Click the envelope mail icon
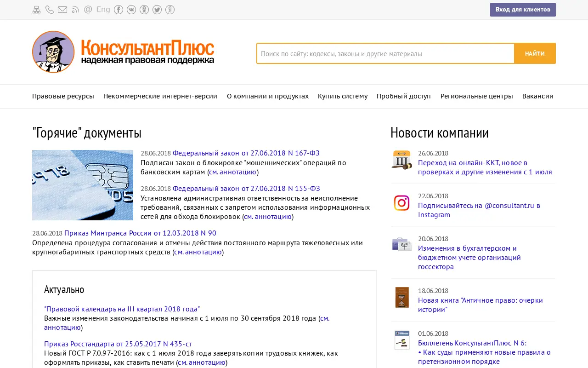This screenshot has height=368, width=588. [62, 10]
